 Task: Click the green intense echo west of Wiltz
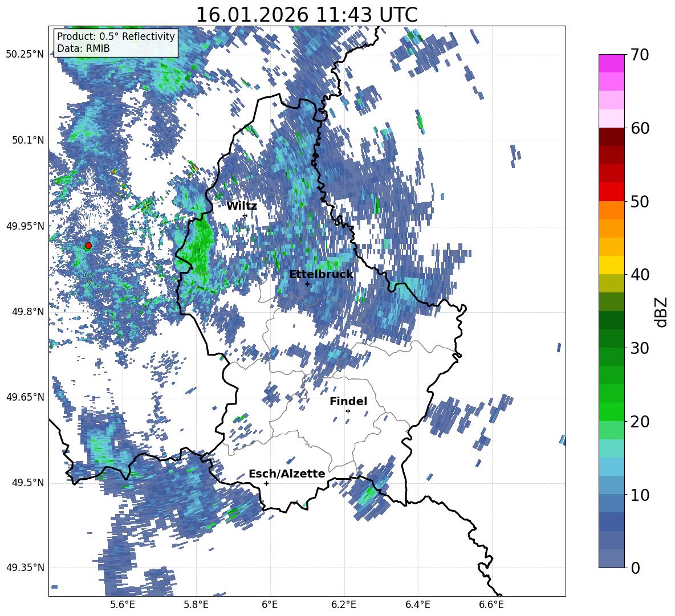[199, 247]
